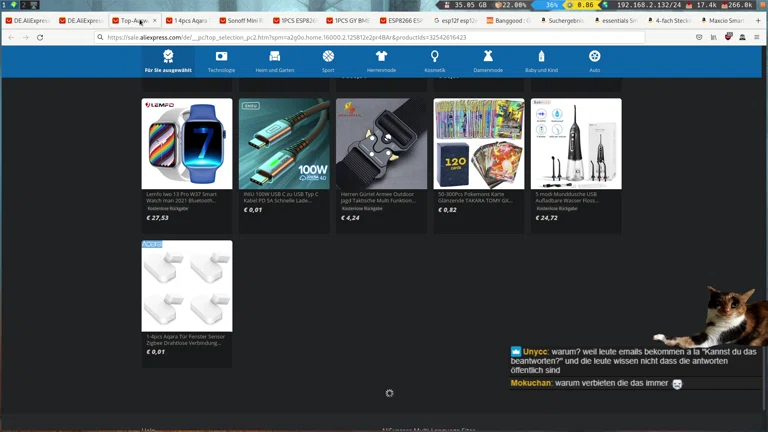Open the 5 modi Munddusche USB title

567,197
